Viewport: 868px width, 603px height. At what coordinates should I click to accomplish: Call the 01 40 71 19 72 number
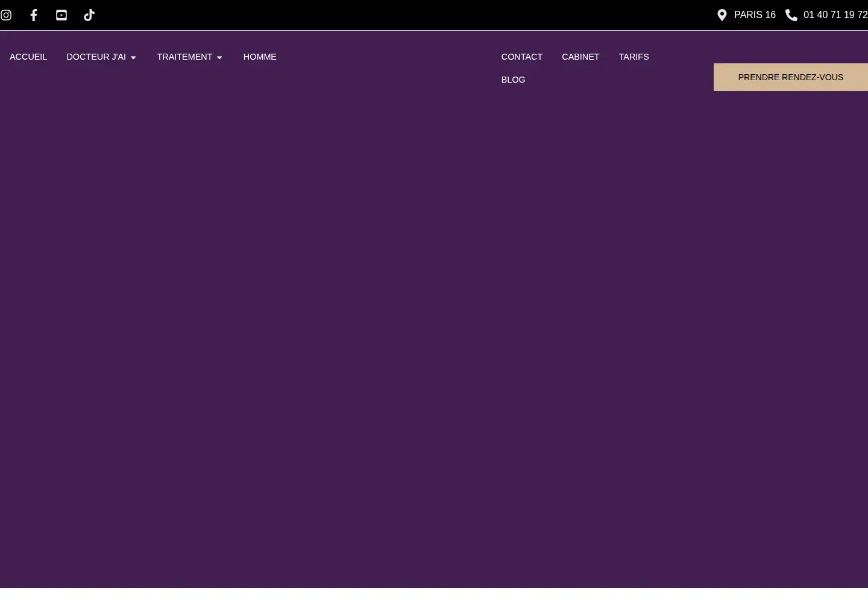835,15
